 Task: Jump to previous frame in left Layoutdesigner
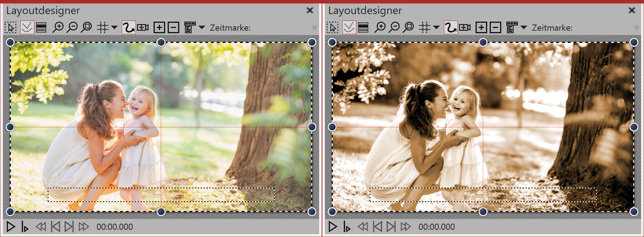pyautogui.click(x=55, y=227)
